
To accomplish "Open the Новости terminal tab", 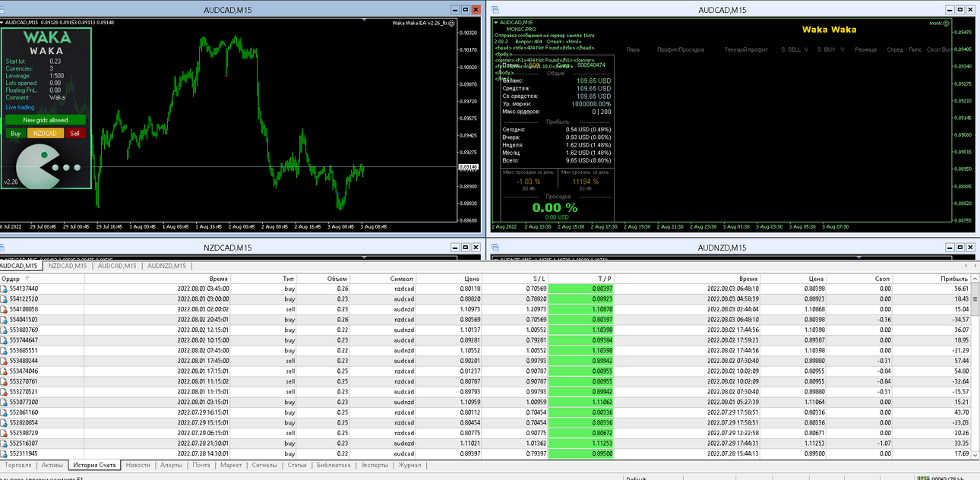I will (x=138, y=465).
